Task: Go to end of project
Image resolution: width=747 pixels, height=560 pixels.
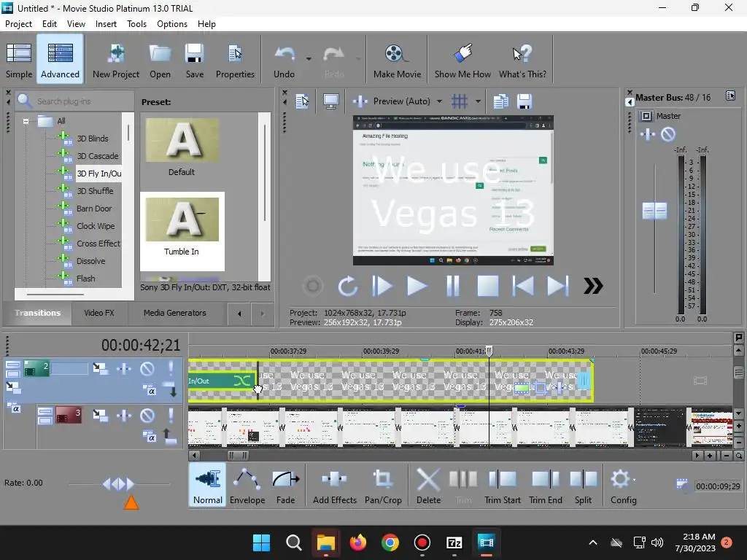Action: [x=557, y=286]
